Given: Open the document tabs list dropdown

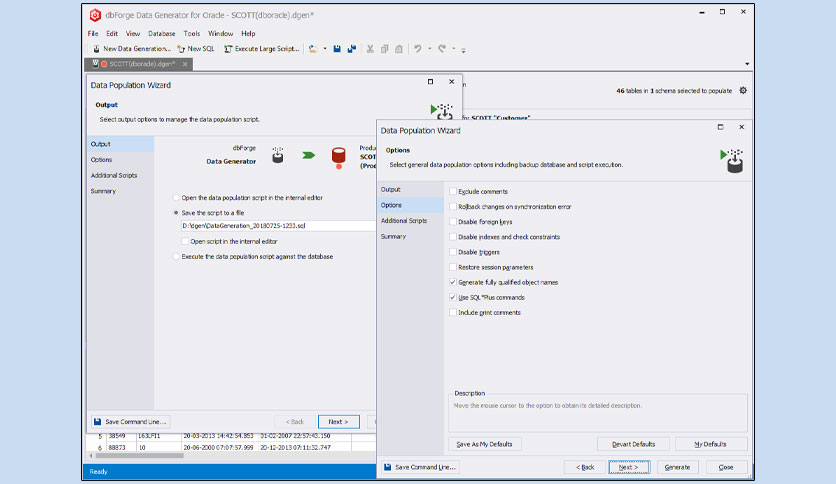Looking at the screenshot, I should click(747, 64).
